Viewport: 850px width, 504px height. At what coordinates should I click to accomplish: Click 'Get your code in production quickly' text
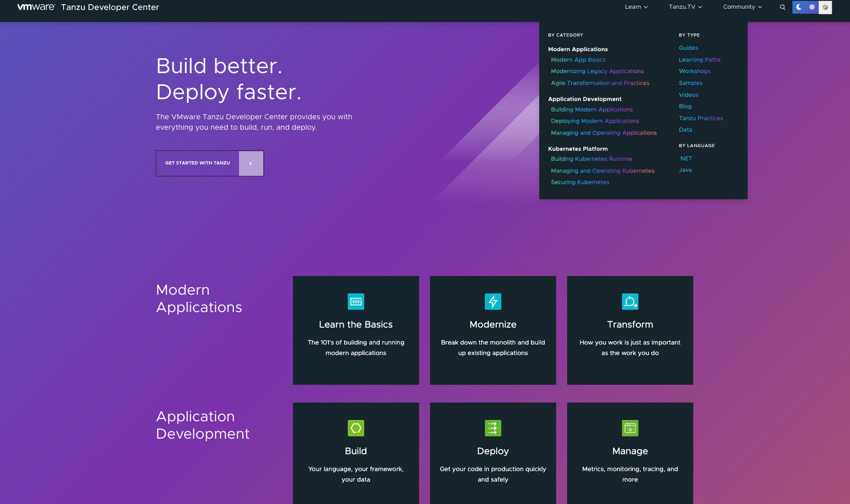coord(493,474)
